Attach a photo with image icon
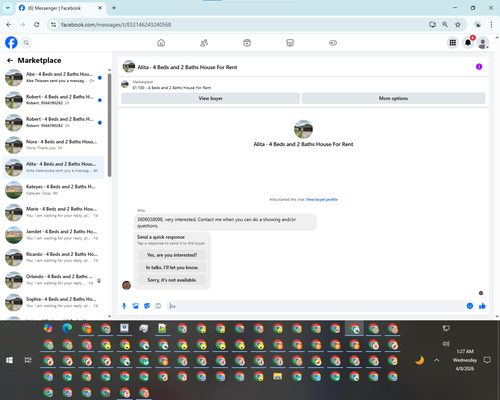Screen dimensions: 500x400 tap(135, 306)
